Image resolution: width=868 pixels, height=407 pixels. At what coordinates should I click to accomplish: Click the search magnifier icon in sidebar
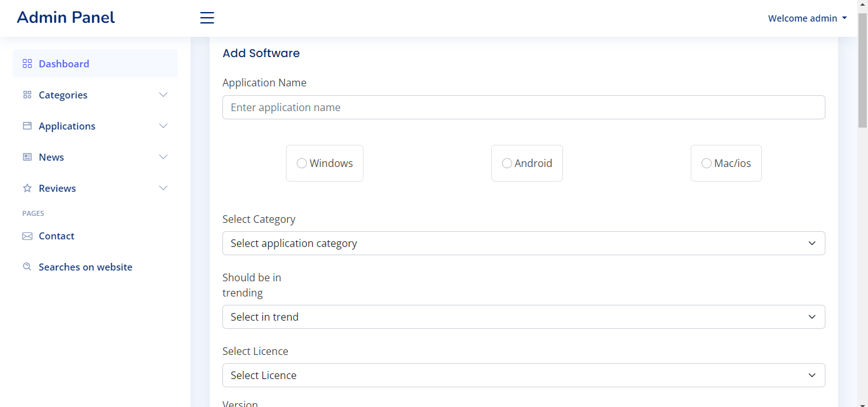click(27, 267)
